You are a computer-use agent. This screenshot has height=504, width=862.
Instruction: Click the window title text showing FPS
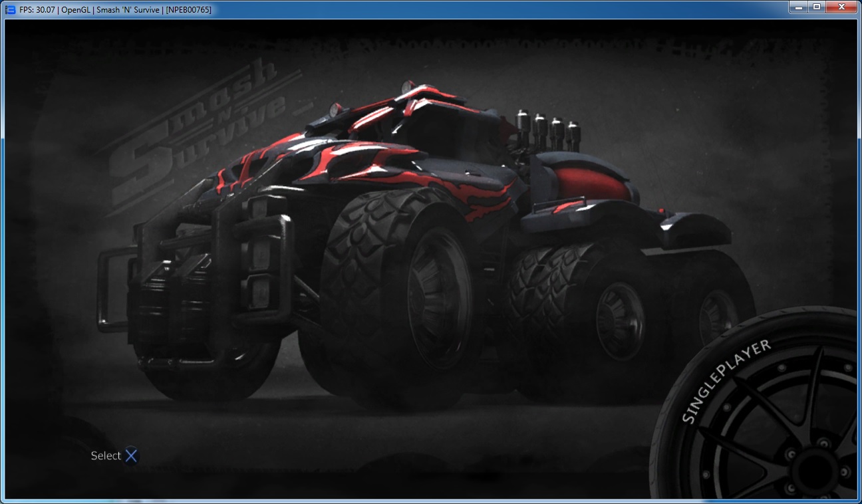116,9
